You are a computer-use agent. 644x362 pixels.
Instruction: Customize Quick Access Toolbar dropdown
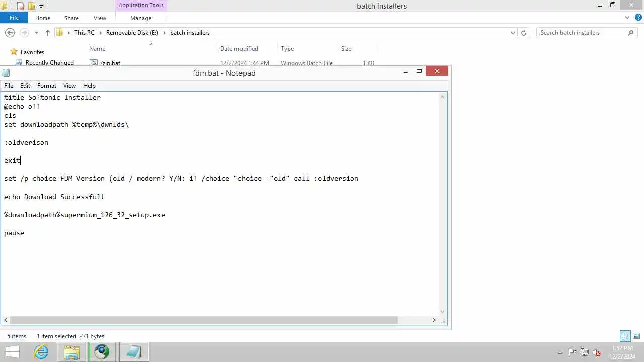click(x=41, y=6)
